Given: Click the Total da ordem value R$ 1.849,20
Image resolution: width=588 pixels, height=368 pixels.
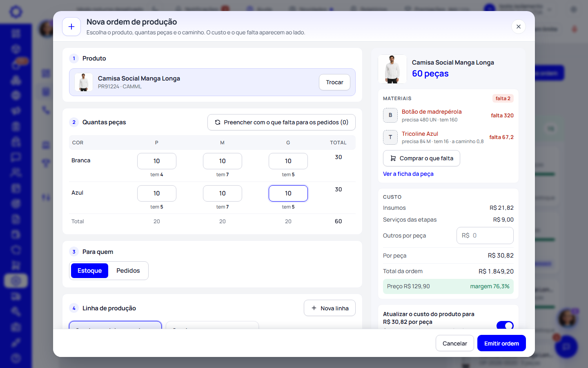Looking at the screenshot, I should 496,272.
